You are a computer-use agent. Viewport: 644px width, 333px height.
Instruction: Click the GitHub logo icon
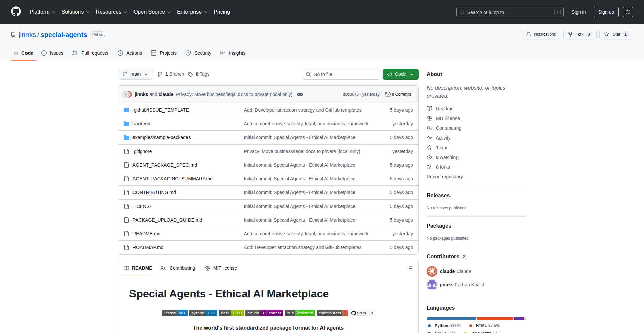(15, 12)
